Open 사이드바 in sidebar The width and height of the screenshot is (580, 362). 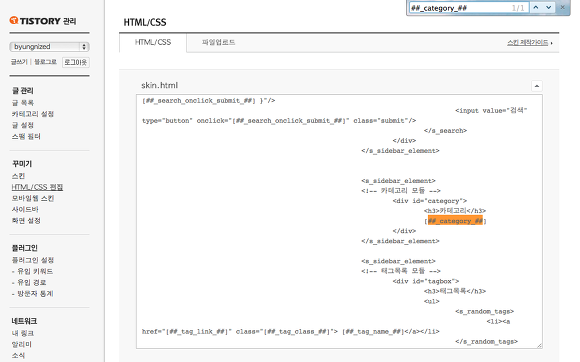[x=25, y=209]
